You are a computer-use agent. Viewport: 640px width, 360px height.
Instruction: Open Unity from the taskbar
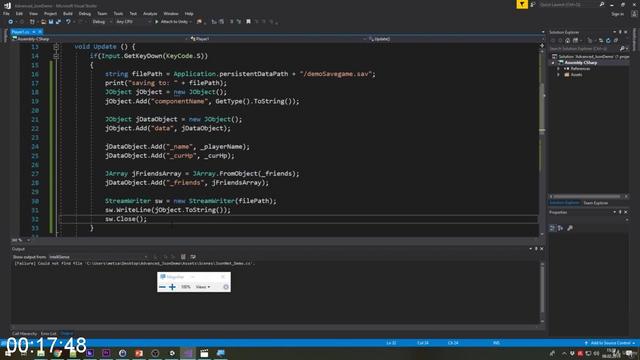tap(171, 353)
